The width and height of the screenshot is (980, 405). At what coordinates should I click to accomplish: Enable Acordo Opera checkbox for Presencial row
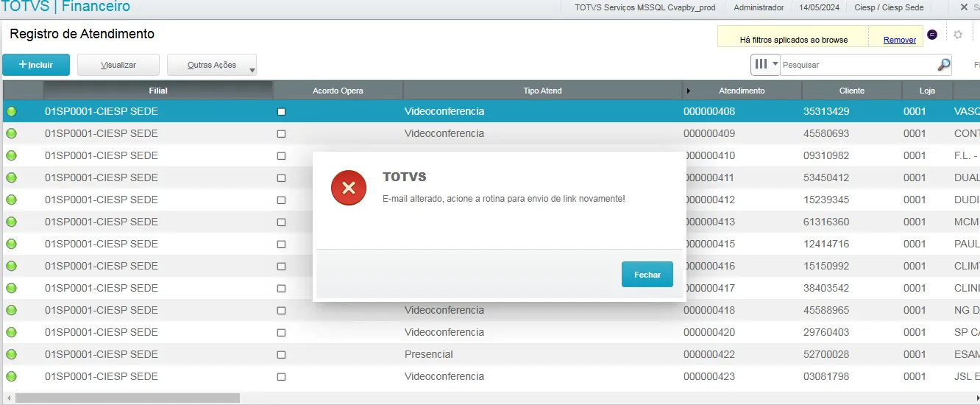pyautogui.click(x=281, y=355)
